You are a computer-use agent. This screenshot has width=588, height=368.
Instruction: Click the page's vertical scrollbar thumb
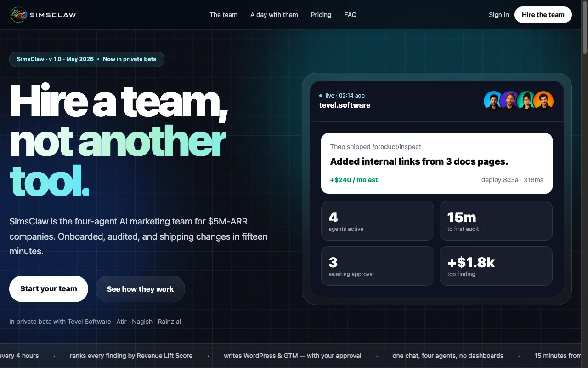tap(585, 28)
